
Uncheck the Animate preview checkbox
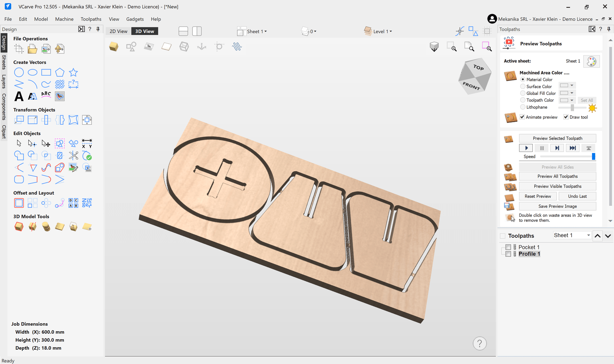(523, 117)
